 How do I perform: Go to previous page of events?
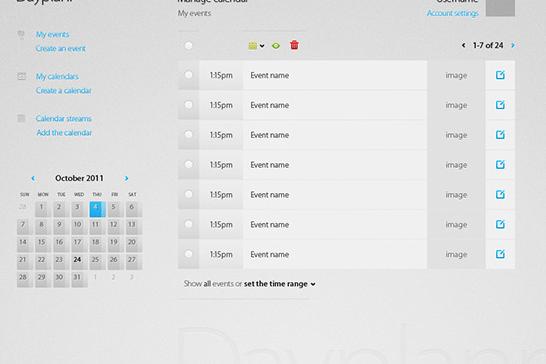pos(463,45)
